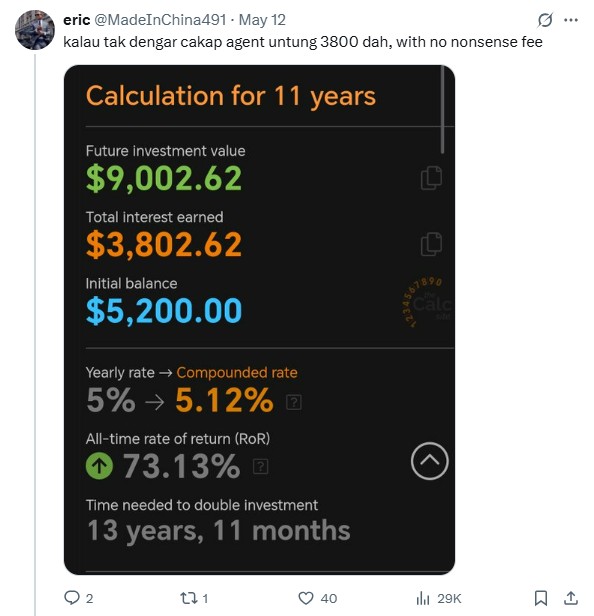The width and height of the screenshot is (594, 616).
Task: Click the calculator panel scrollbar
Action: point(442,109)
